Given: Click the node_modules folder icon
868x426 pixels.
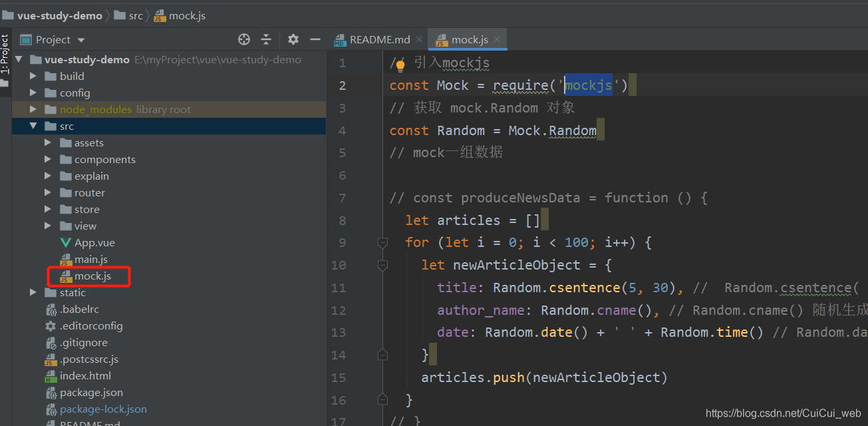Looking at the screenshot, I should tap(51, 110).
